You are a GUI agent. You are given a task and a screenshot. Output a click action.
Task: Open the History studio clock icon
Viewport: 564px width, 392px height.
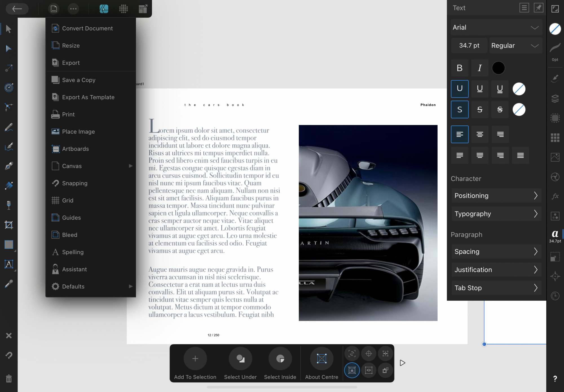pyautogui.click(x=555, y=296)
